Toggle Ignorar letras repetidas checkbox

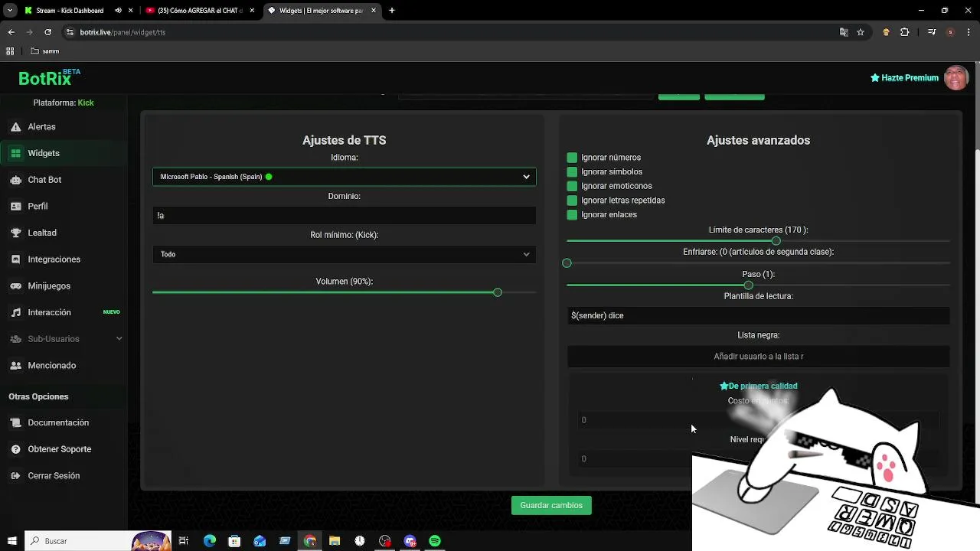click(x=572, y=201)
